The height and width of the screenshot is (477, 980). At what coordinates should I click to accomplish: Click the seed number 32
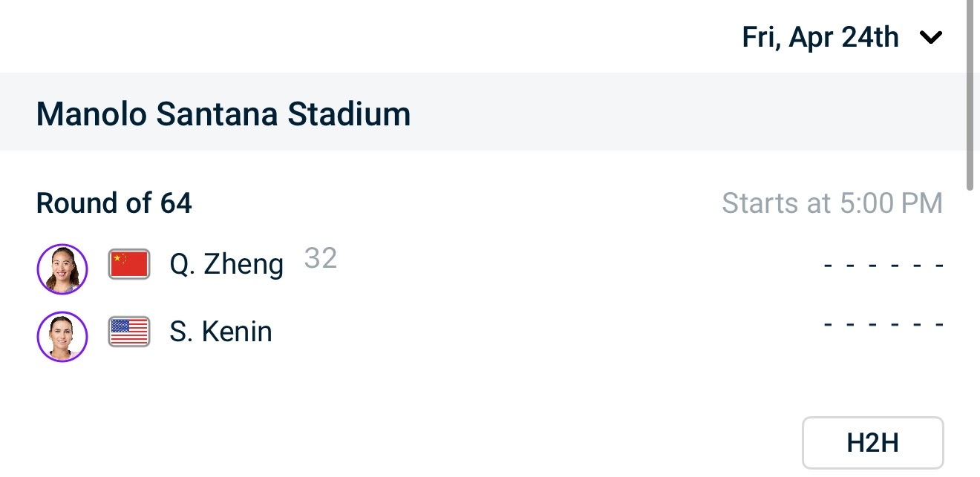pyautogui.click(x=321, y=258)
